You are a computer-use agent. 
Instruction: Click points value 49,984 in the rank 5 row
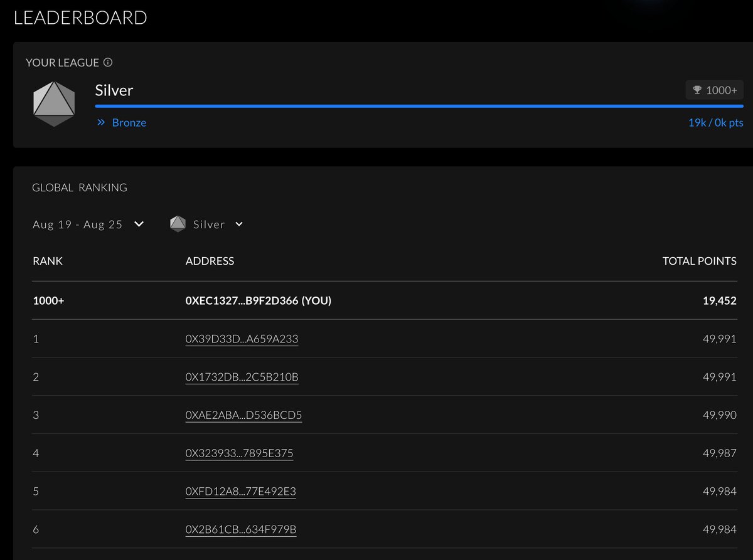pyautogui.click(x=720, y=492)
